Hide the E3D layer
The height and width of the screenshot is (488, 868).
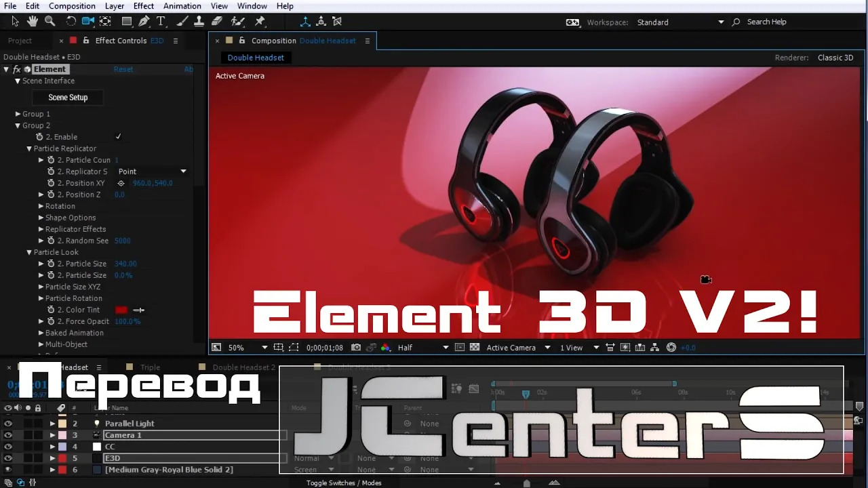tap(8, 458)
